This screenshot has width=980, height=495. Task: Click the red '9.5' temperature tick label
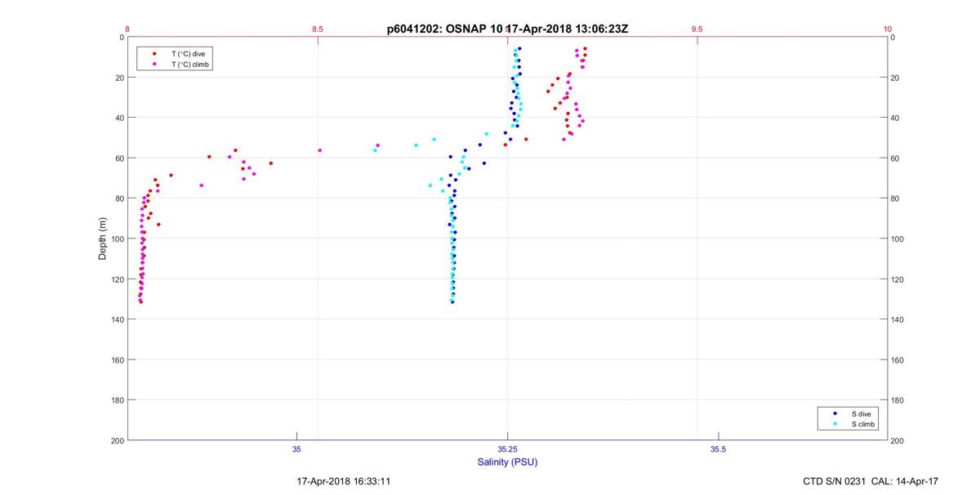coord(697,29)
